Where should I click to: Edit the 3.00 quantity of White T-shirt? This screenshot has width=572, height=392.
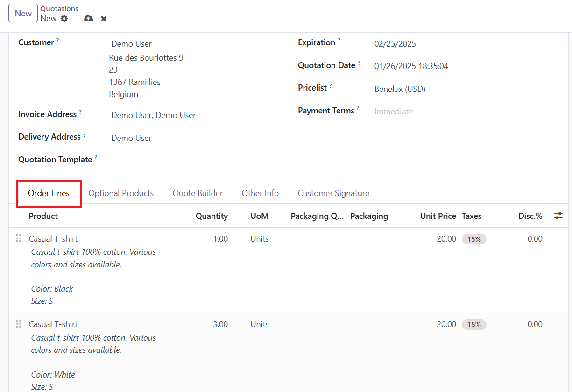point(220,324)
